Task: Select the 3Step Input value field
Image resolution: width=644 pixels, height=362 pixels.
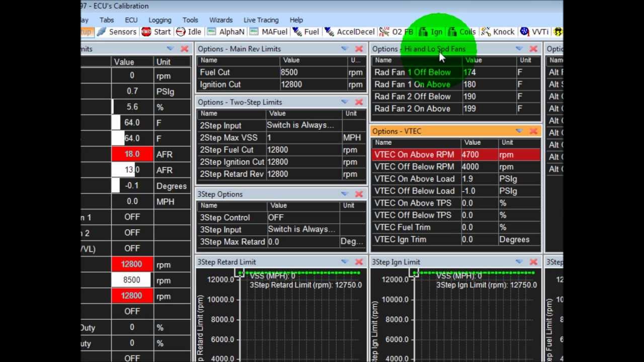Action: 303,229
